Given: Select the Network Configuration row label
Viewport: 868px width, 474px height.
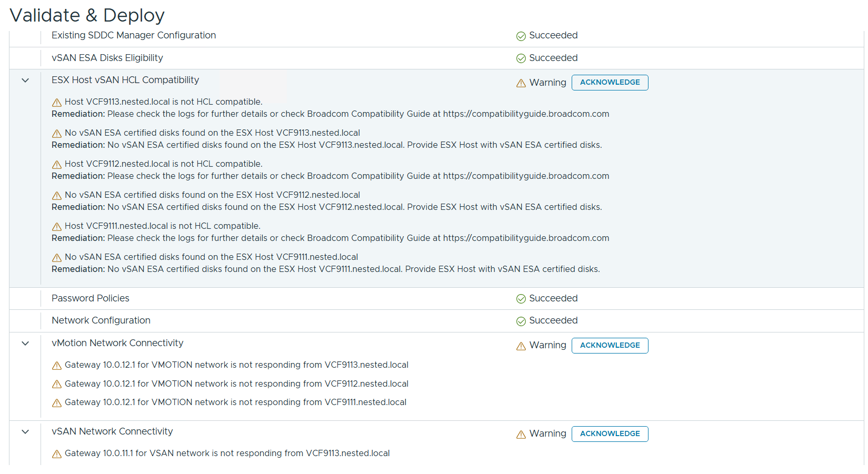Looking at the screenshot, I should pyautogui.click(x=101, y=320).
